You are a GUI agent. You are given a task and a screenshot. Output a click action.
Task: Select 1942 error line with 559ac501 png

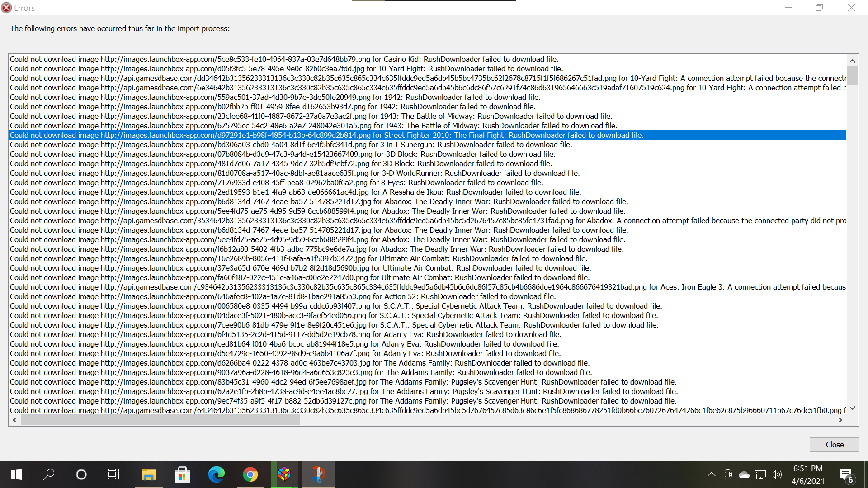pos(428,97)
